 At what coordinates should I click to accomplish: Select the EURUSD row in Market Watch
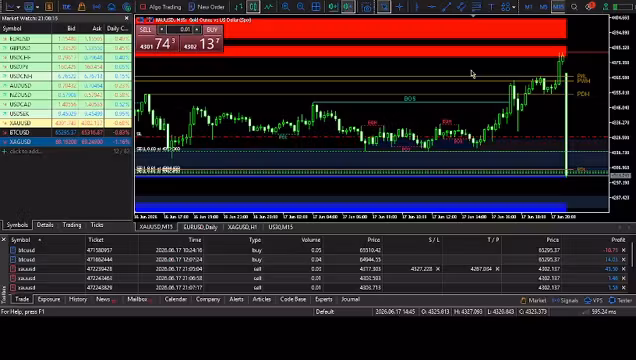66,39
